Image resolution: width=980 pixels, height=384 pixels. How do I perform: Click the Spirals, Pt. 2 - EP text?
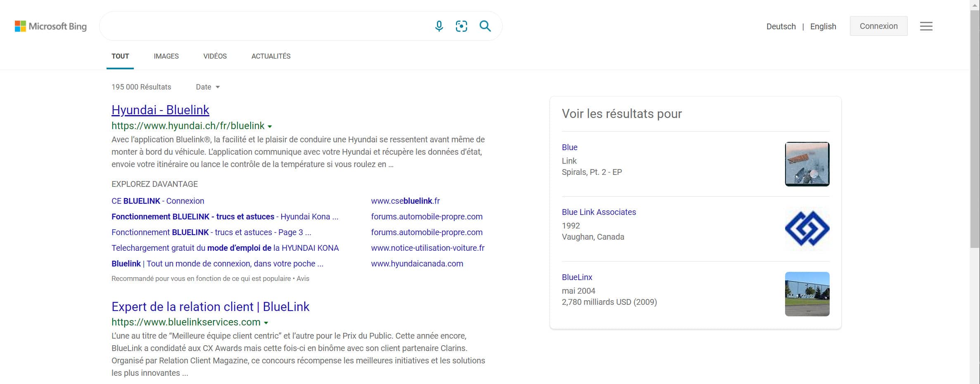coord(592,172)
